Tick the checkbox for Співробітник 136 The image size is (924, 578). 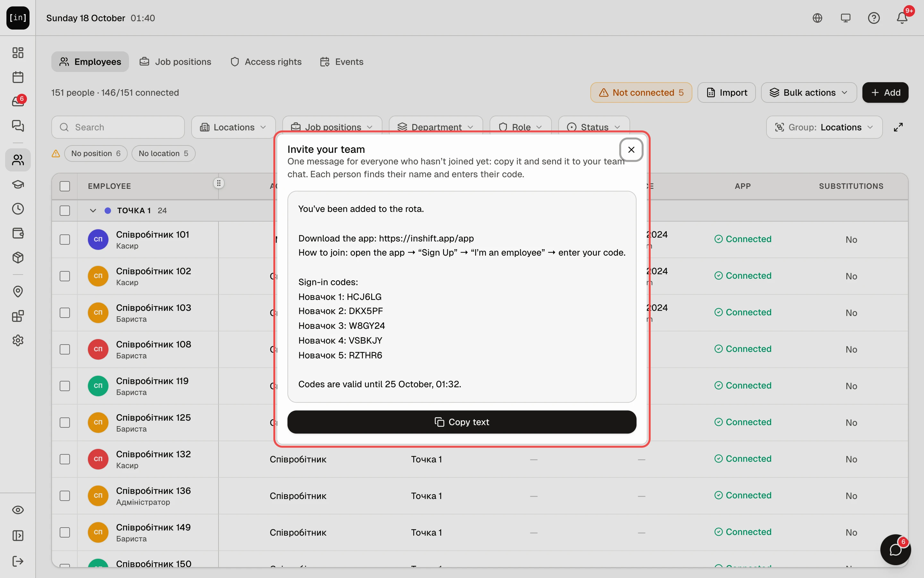click(65, 496)
